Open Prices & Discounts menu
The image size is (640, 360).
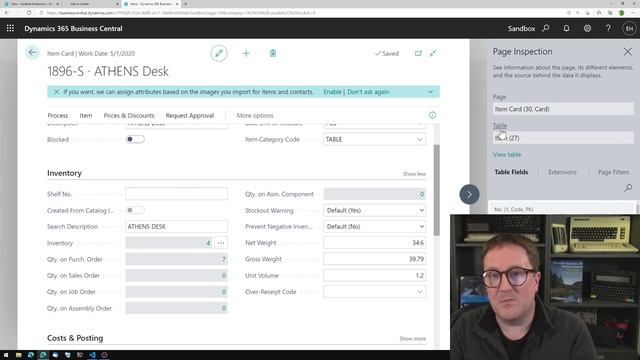point(129,116)
